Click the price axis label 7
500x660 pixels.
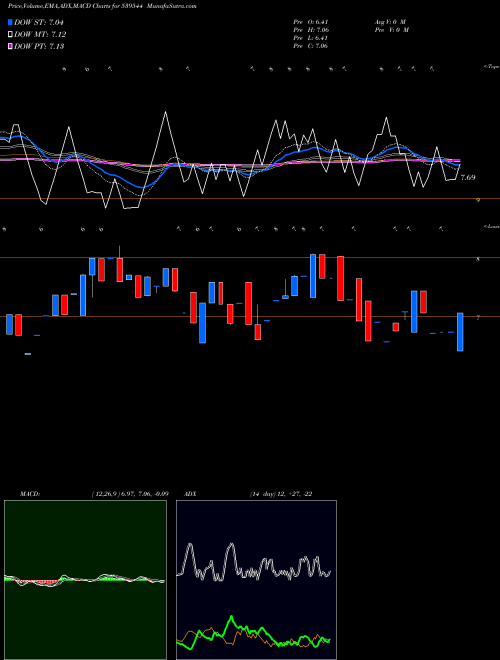point(478,318)
